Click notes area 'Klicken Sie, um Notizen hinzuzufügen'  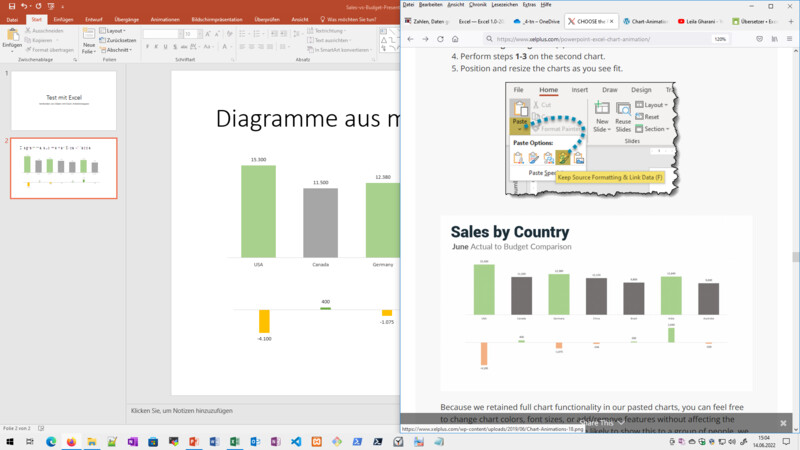click(182, 410)
